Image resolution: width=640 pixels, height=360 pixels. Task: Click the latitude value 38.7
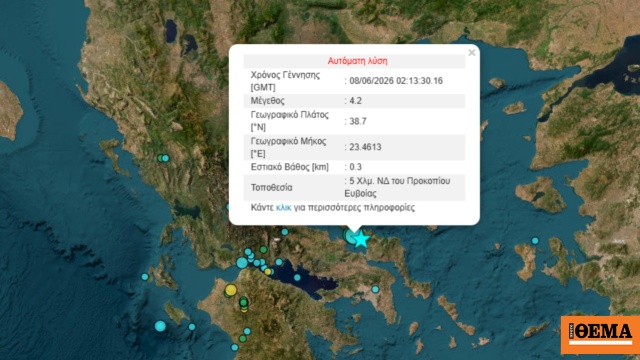358,121
